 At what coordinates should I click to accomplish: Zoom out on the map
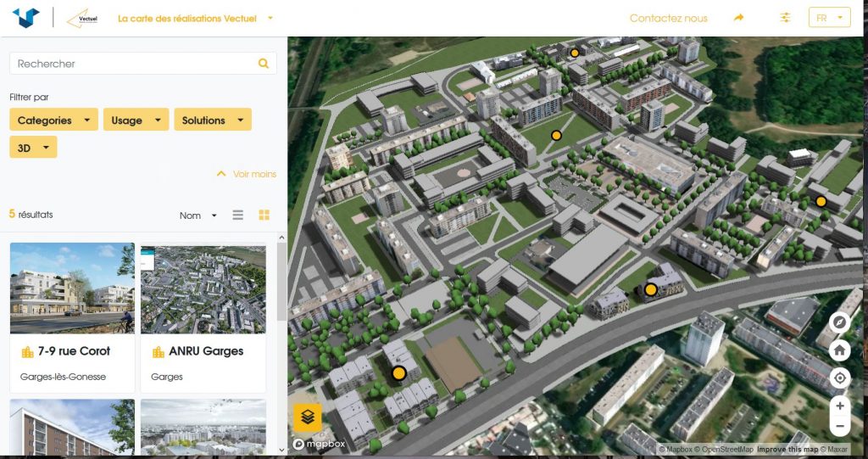click(x=840, y=426)
